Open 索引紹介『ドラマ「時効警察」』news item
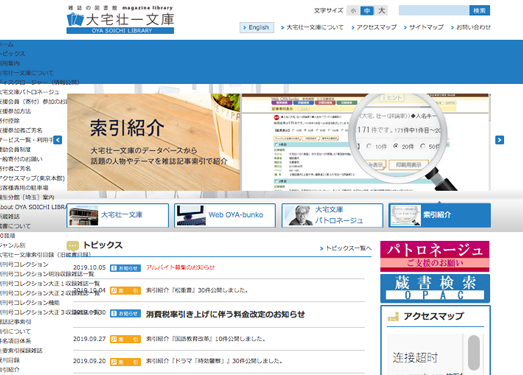Screen dimensions: 523x375 tap(214, 361)
